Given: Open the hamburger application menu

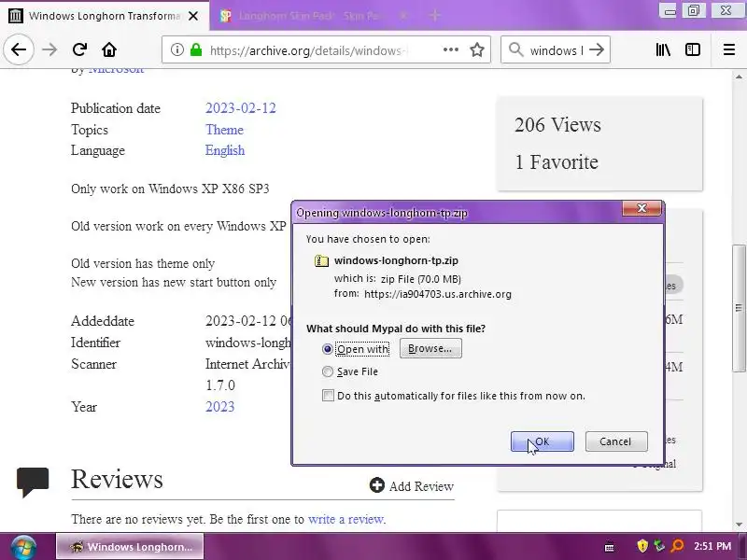Looking at the screenshot, I should click(x=729, y=49).
